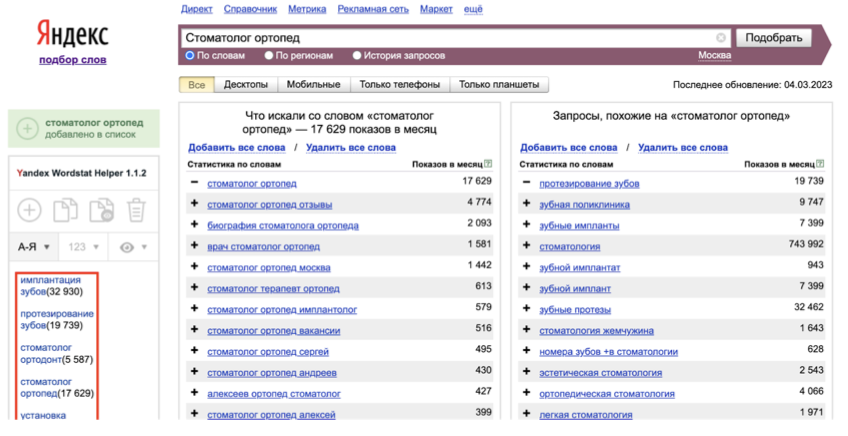This screenshot has height=436, width=848.
Task: Click the minus beside 'протезирование зубов' in results
Action: 527,182
